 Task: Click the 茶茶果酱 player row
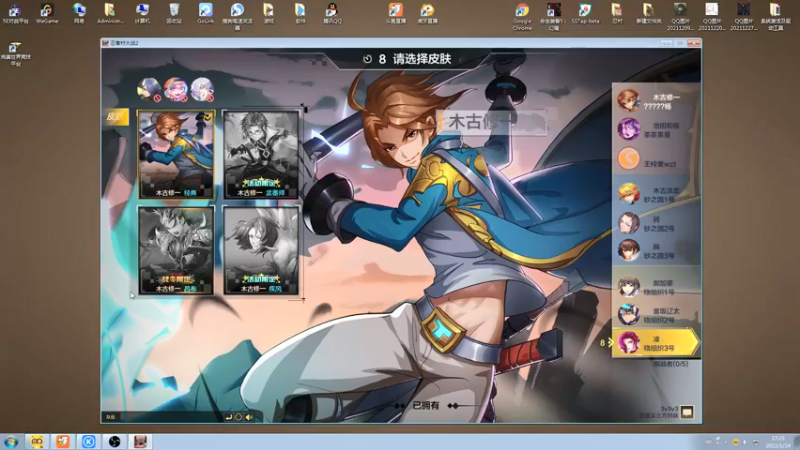click(656, 130)
